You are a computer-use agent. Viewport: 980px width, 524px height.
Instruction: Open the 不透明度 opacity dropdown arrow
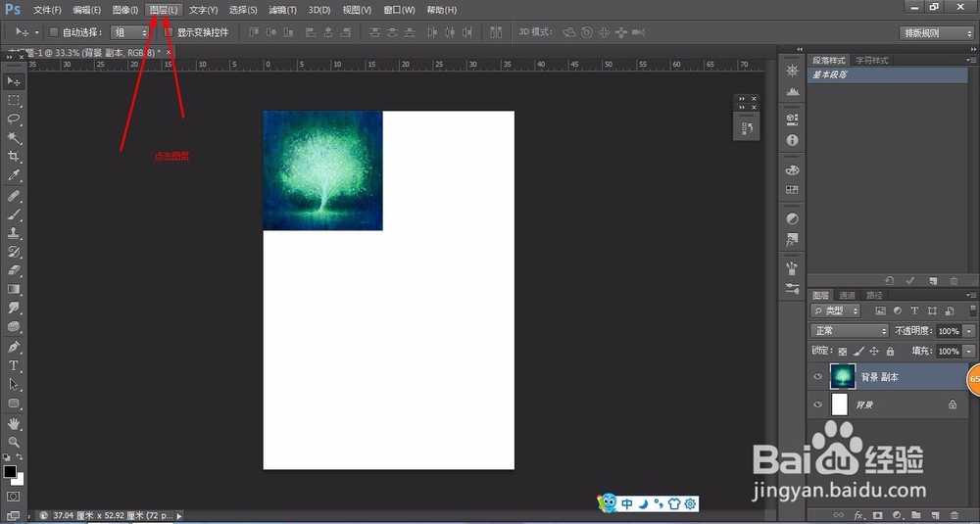969,331
